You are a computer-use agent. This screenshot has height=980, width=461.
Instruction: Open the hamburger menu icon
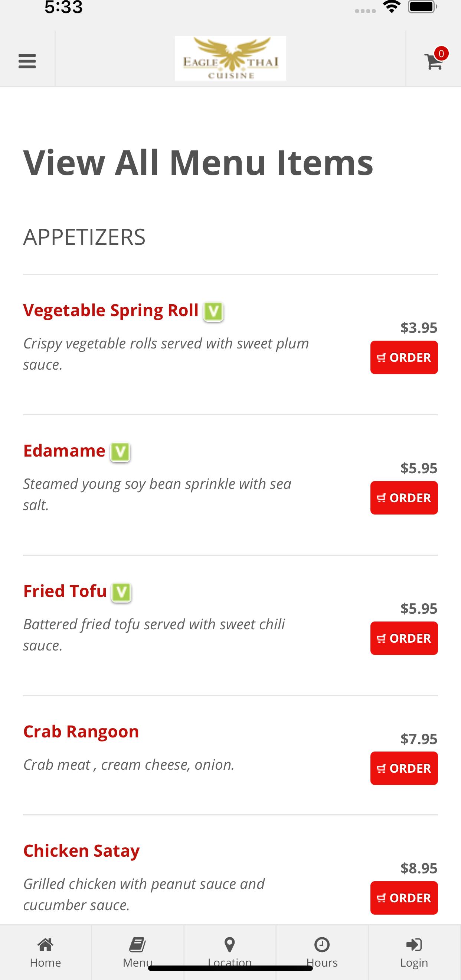pyautogui.click(x=27, y=61)
